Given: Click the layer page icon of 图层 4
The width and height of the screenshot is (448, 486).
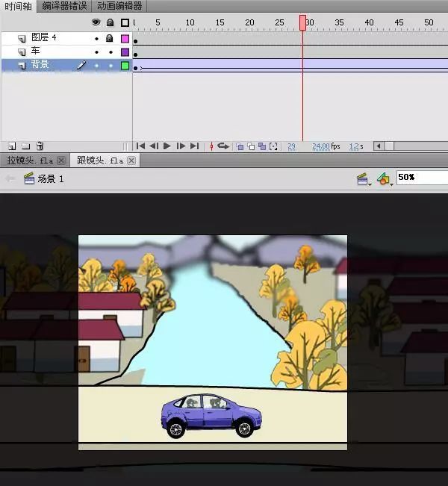Looking at the screenshot, I should (x=22, y=39).
